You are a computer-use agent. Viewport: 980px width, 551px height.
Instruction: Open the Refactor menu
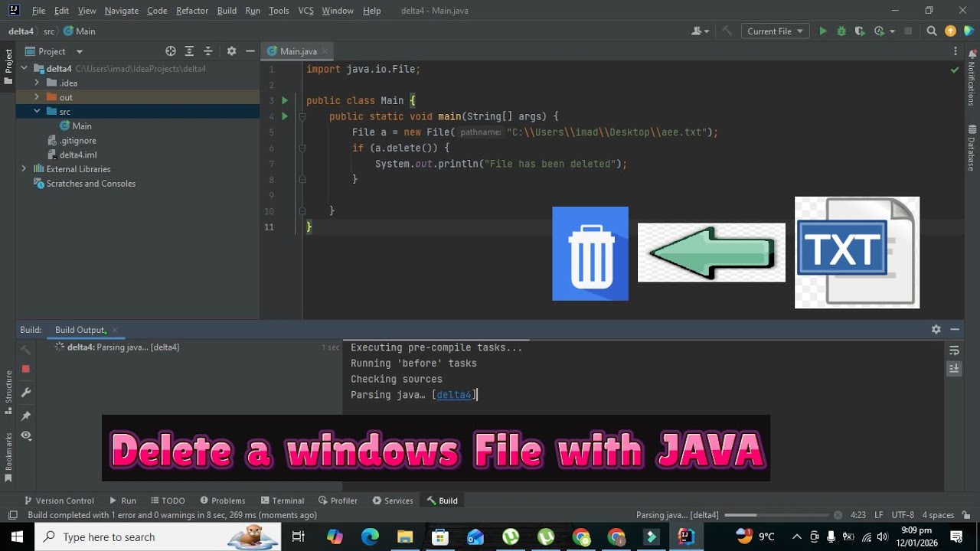pos(192,11)
